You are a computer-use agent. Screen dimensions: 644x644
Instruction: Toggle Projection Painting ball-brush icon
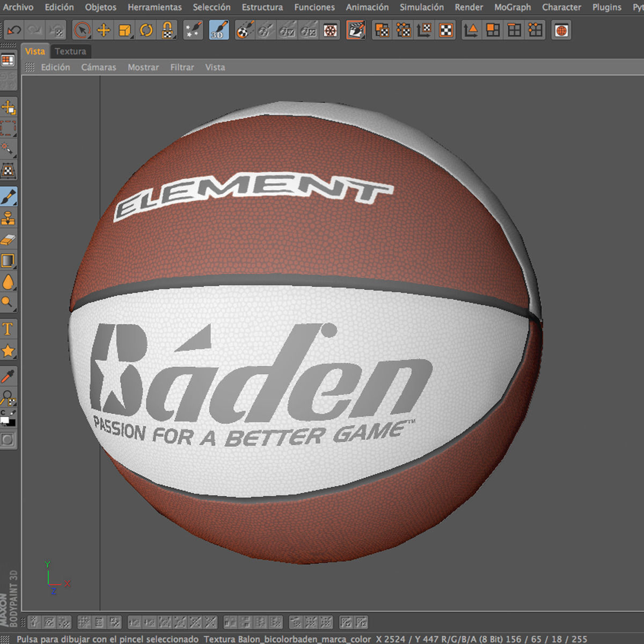coord(245,30)
